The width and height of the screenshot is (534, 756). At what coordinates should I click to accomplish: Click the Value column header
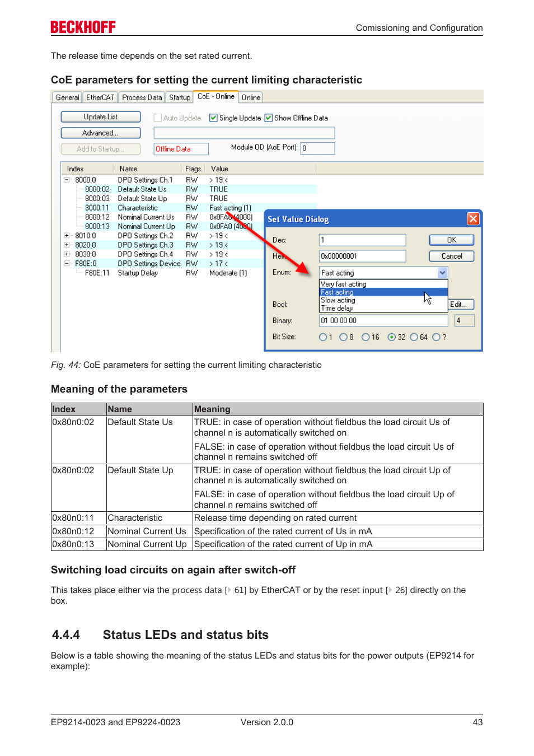point(260,169)
